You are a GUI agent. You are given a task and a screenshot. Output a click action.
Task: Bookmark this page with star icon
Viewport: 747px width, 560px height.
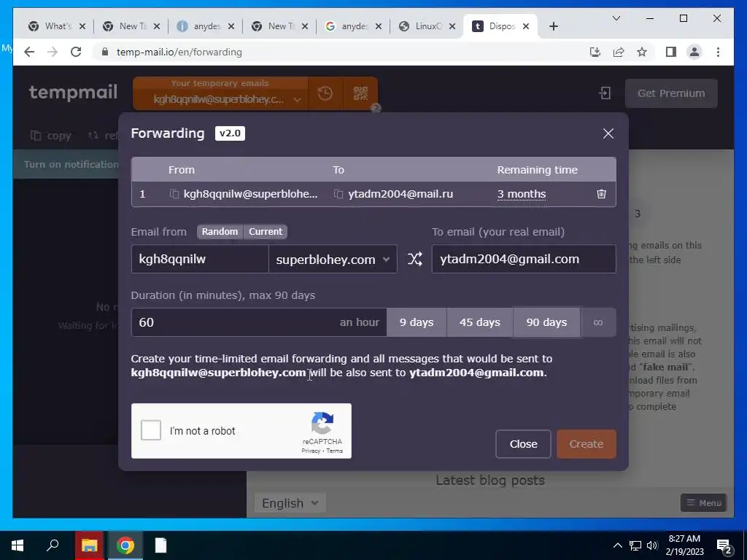point(642,52)
